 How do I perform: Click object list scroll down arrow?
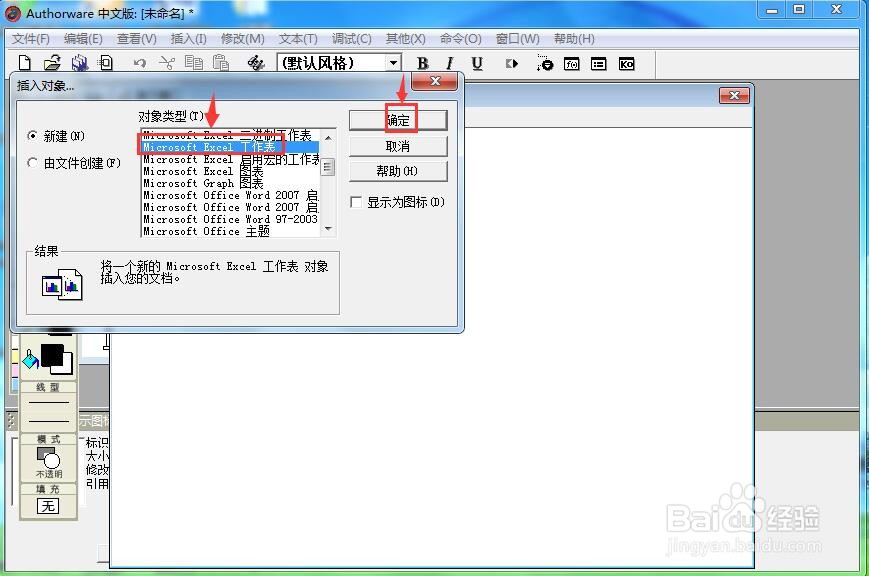click(328, 229)
